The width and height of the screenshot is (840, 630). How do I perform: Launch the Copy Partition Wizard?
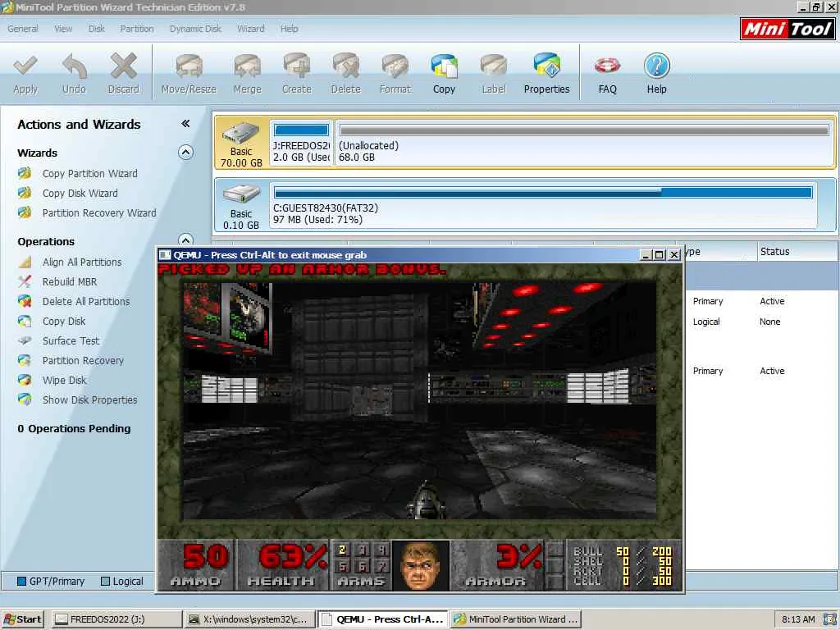point(89,174)
